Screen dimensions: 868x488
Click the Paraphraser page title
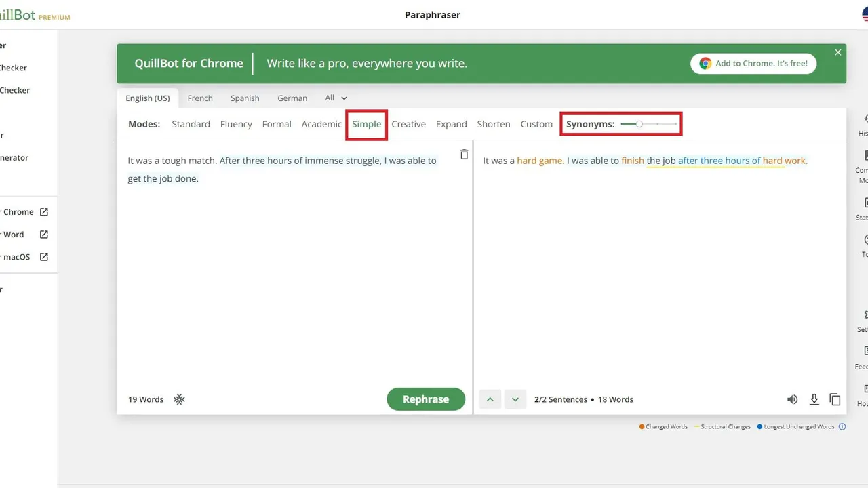click(x=433, y=15)
